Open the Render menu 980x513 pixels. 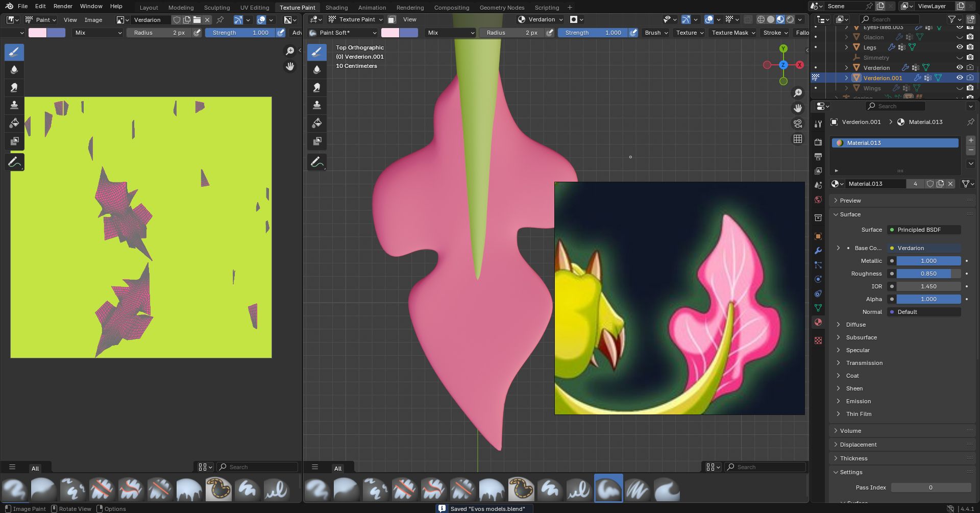point(63,6)
